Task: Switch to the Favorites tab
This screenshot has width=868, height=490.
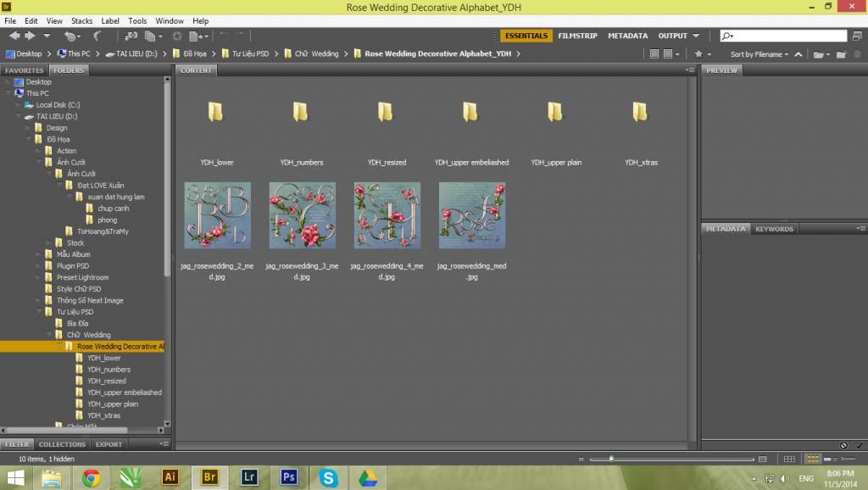Action: click(25, 70)
